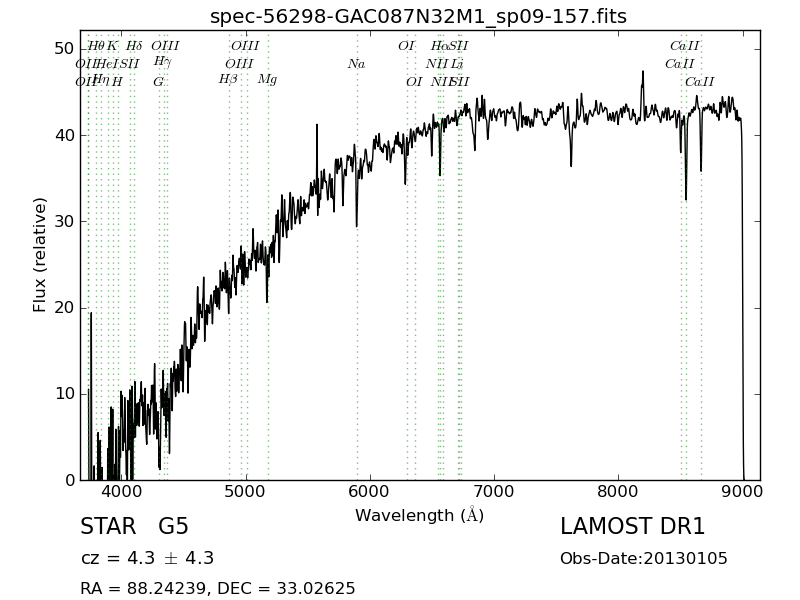Select the 'Hδ' spectral line label
This screenshot has height=600, width=800.
[x=134, y=46]
